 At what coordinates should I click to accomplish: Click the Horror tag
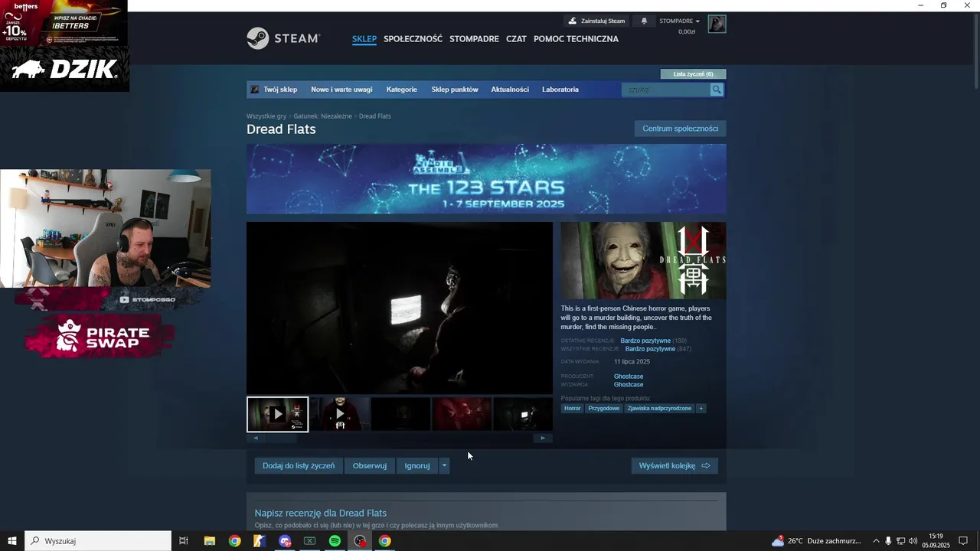(x=573, y=409)
